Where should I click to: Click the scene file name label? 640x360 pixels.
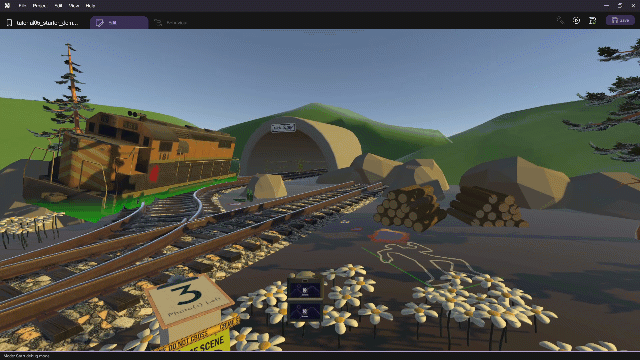[x=47, y=22]
